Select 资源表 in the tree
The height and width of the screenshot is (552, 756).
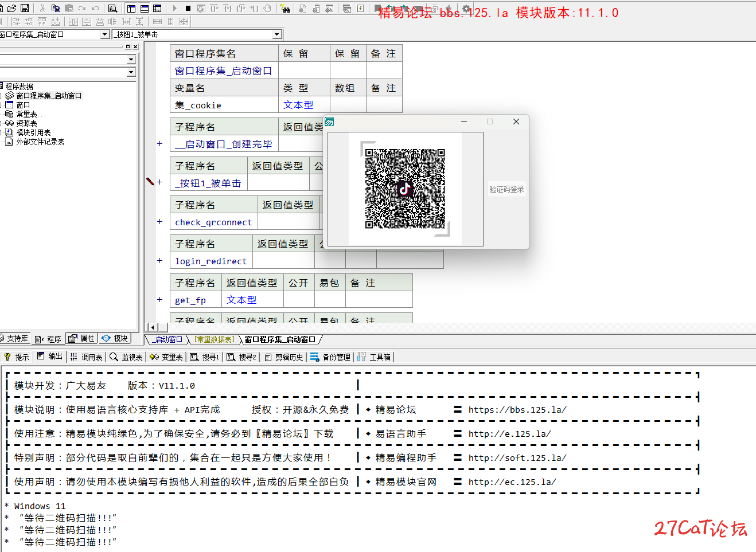(26, 123)
